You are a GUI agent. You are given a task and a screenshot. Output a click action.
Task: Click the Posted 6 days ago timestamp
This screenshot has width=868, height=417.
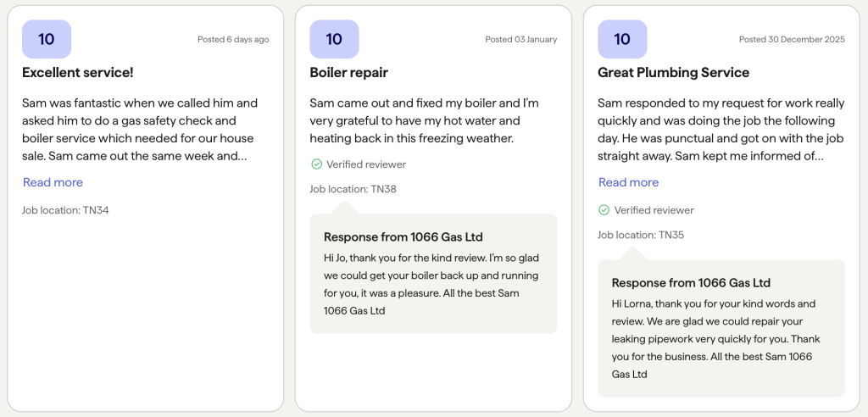pos(233,39)
